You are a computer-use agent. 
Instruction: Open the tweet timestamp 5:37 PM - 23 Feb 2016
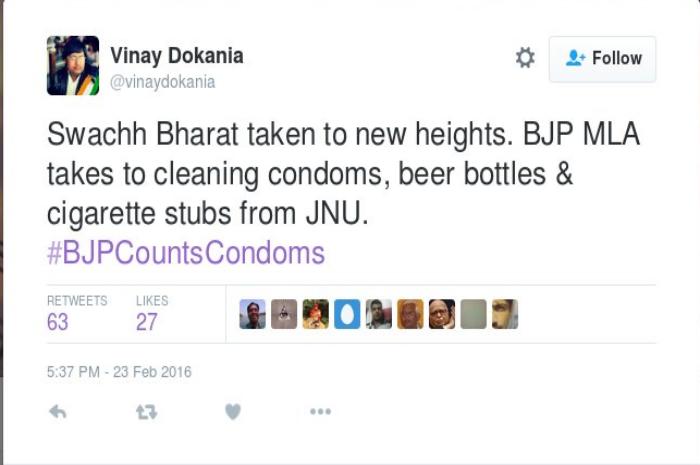[119, 372]
